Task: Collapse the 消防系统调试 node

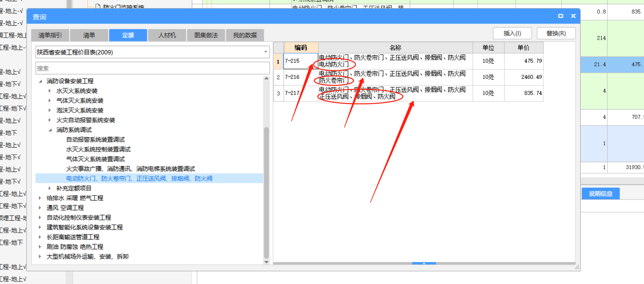Action: point(50,130)
